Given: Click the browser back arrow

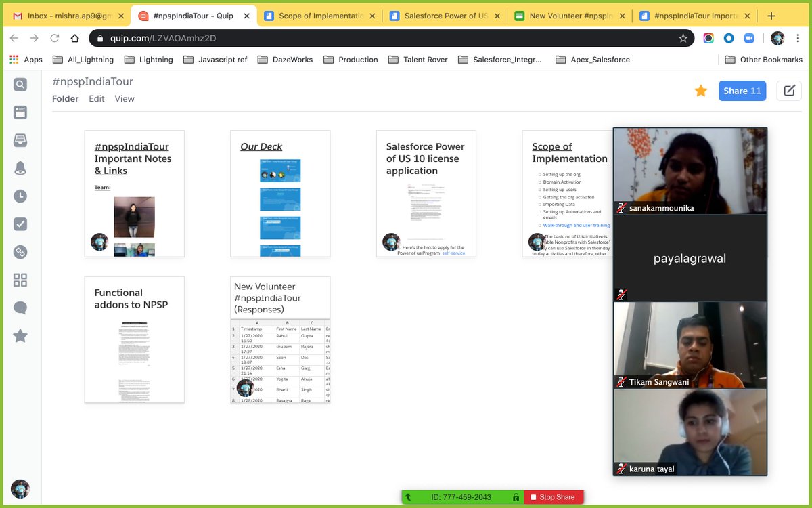Looking at the screenshot, I should pyautogui.click(x=15, y=39).
